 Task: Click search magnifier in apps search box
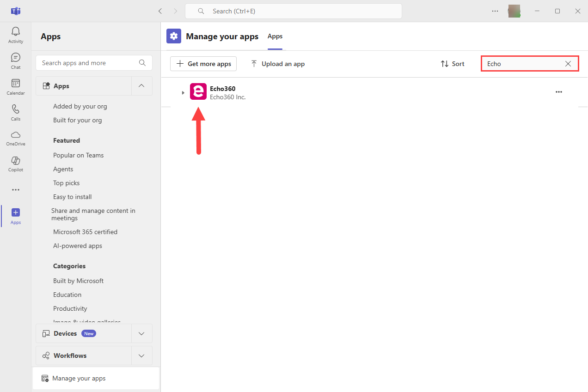[x=142, y=63]
